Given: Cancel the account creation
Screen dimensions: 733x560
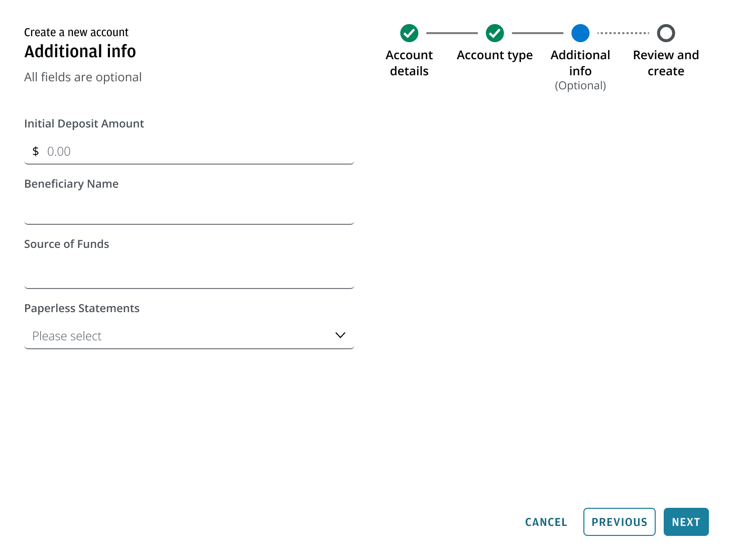Looking at the screenshot, I should point(546,522).
